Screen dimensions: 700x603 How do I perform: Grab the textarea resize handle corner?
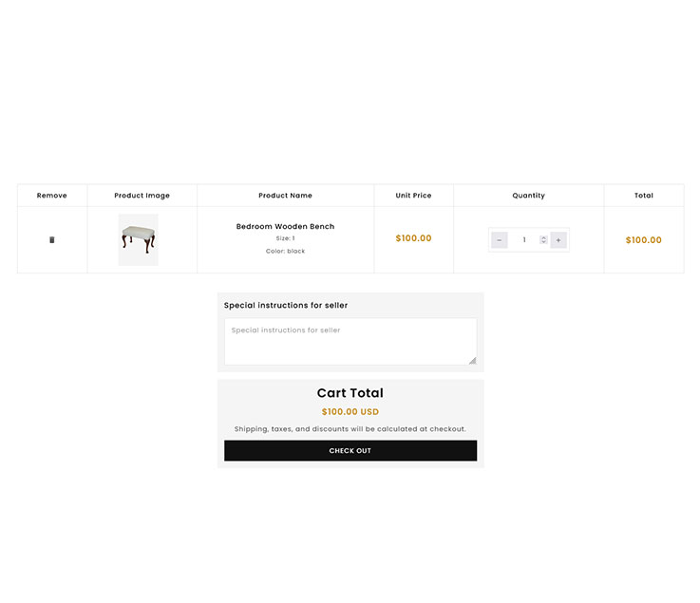472,360
